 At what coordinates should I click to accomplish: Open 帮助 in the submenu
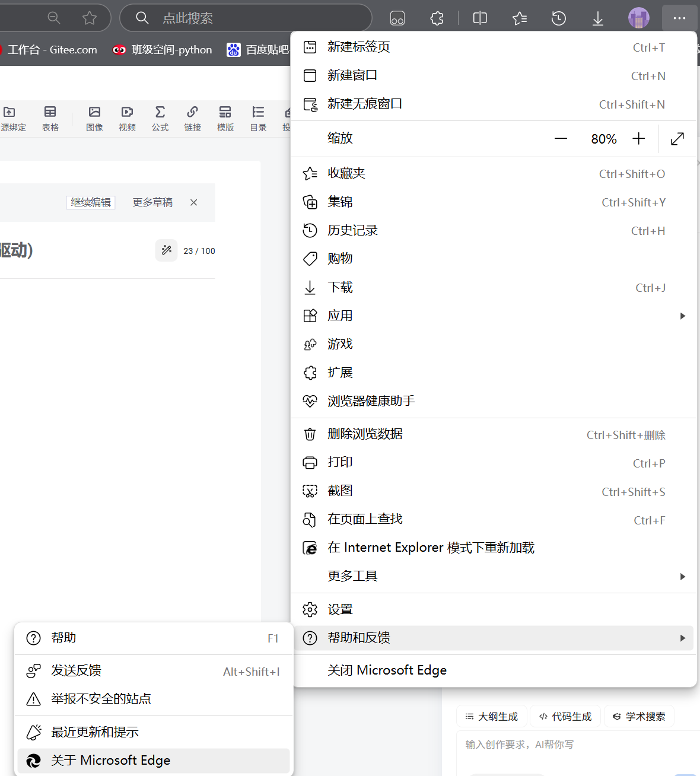tap(154, 638)
